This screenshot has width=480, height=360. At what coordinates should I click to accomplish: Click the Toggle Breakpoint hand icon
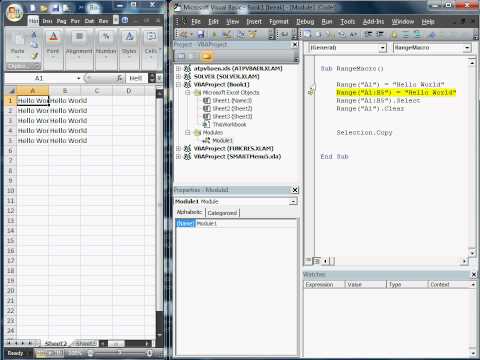click(x=395, y=34)
